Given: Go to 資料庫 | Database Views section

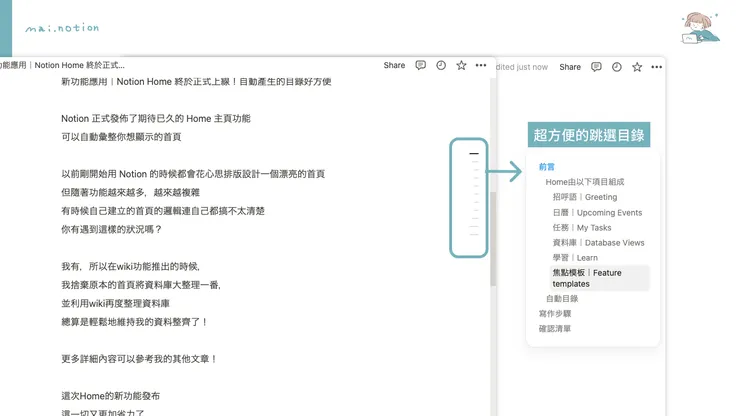Looking at the screenshot, I should pyautogui.click(x=598, y=243).
